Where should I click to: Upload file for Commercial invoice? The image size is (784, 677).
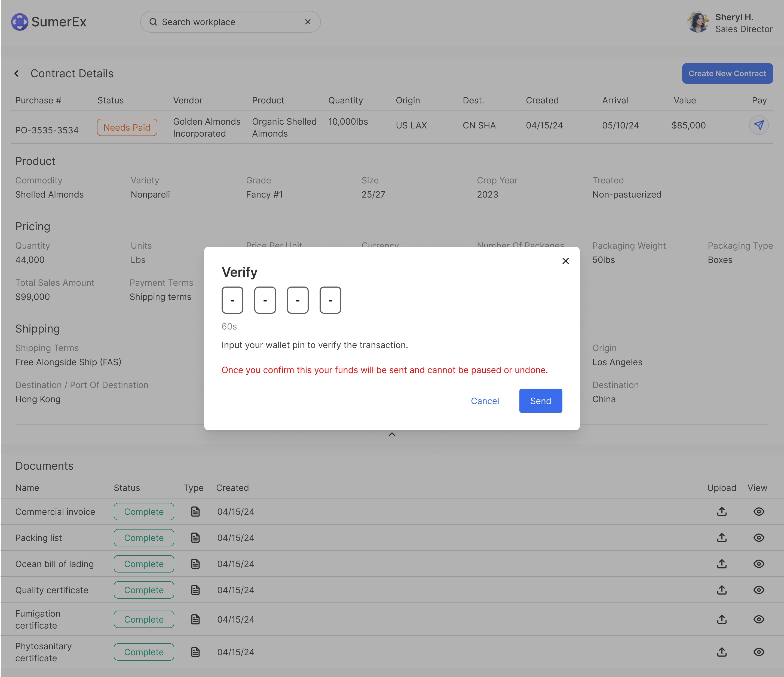[722, 512]
